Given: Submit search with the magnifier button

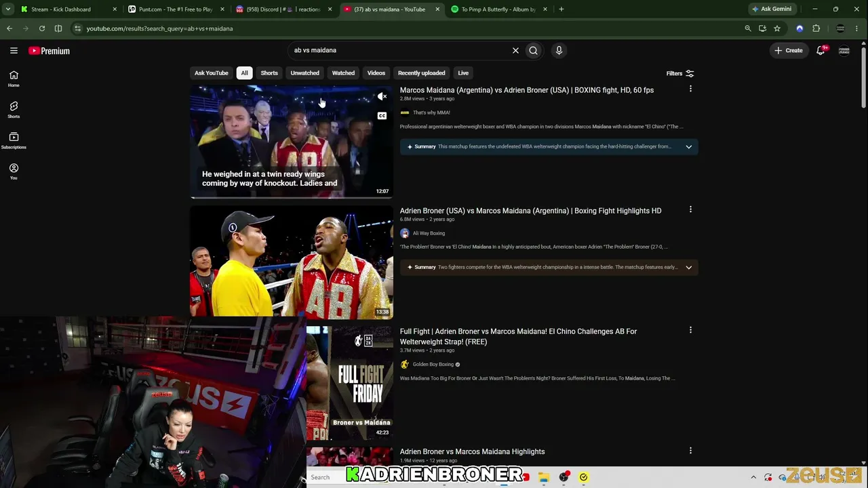Looking at the screenshot, I should click(534, 50).
